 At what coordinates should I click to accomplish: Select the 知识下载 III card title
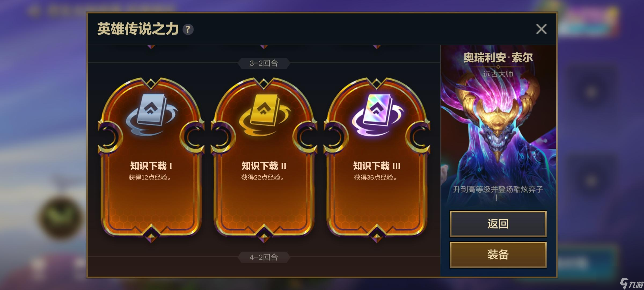tap(376, 166)
